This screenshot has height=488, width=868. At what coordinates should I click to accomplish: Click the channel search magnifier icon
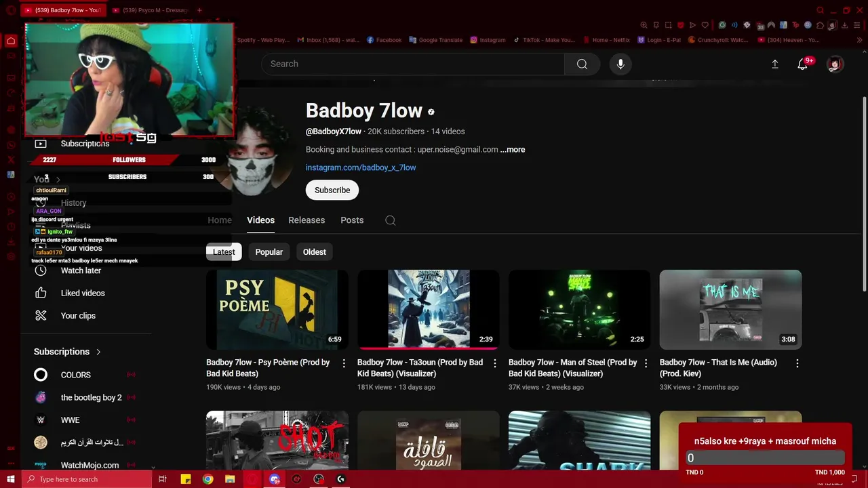[x=391, y=220]
